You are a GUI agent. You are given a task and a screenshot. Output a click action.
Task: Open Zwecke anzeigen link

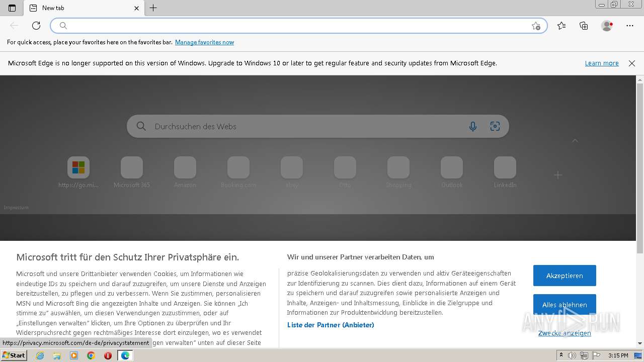[x=565, y=333]
